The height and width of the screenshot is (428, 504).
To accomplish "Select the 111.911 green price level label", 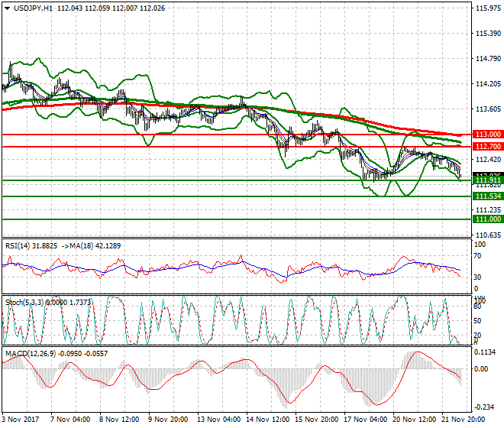I will 488,180.
